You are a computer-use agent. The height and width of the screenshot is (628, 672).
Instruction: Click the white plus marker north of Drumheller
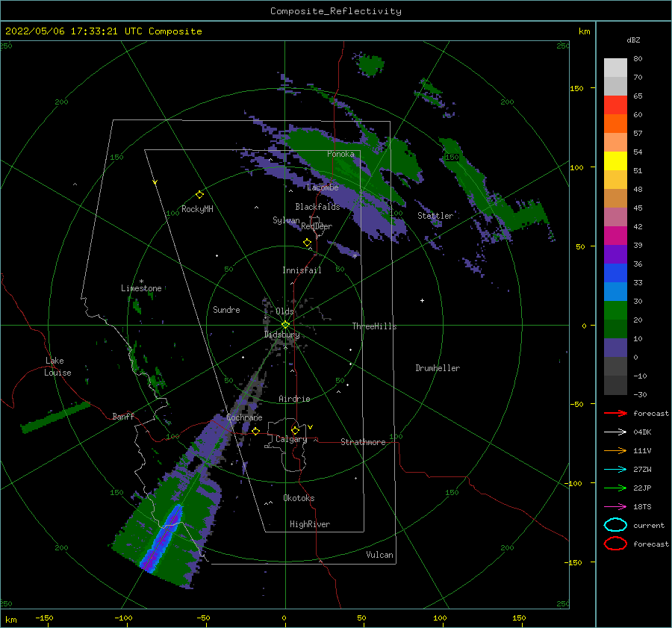click(422, 300)
